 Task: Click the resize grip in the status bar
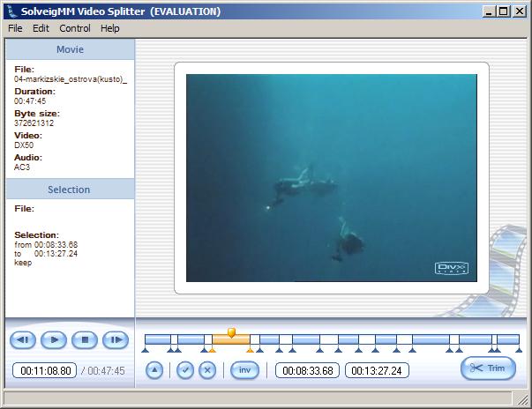[522, 399]
